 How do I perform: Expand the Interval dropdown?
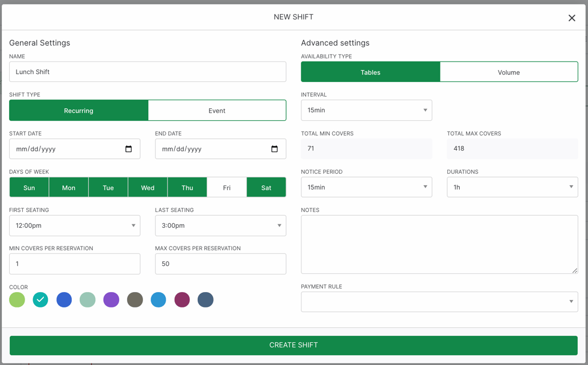[366, 110]
